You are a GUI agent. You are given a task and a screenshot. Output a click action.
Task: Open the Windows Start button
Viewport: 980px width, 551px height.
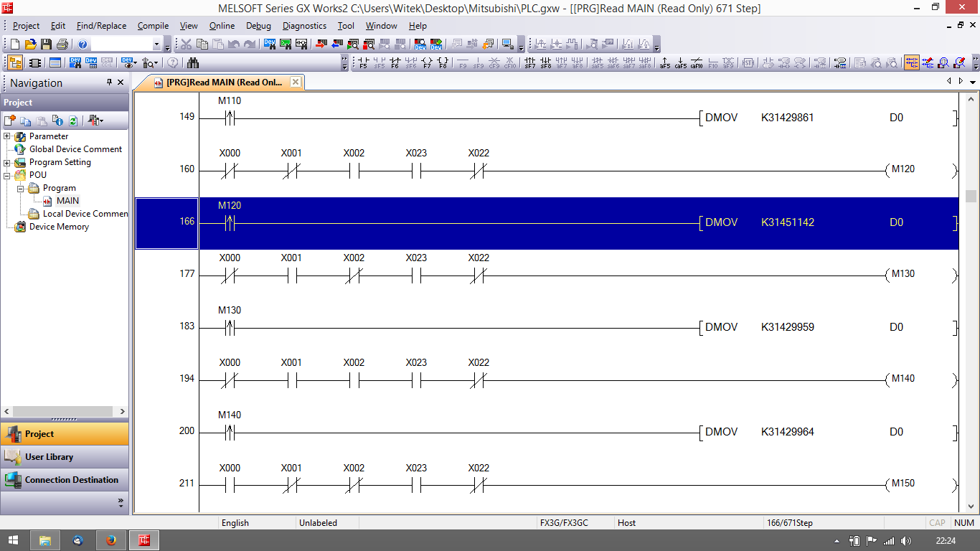coord(14,540)
